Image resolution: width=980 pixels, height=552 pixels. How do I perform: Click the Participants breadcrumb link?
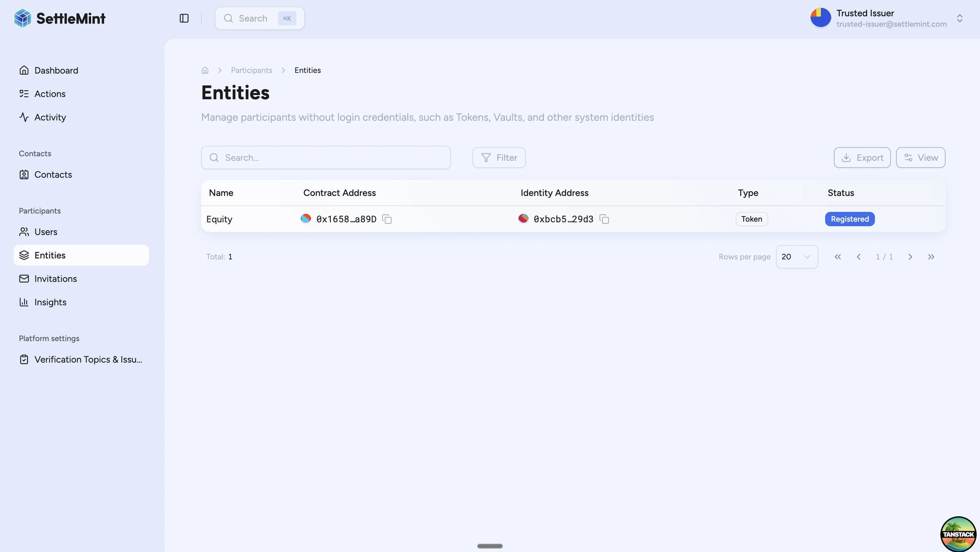point(252,70)
